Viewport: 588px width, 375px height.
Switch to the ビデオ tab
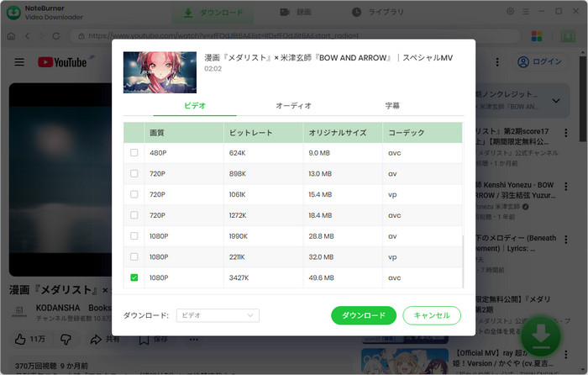point(195,106)
